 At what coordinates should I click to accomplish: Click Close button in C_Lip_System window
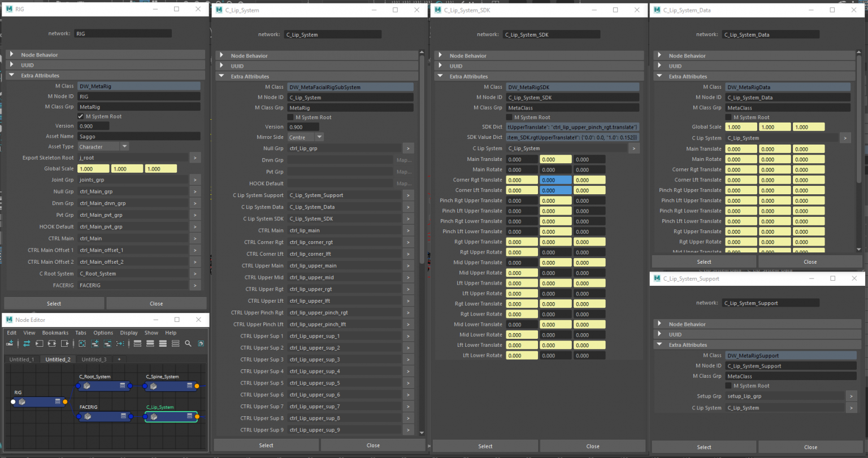click(373, 446)
